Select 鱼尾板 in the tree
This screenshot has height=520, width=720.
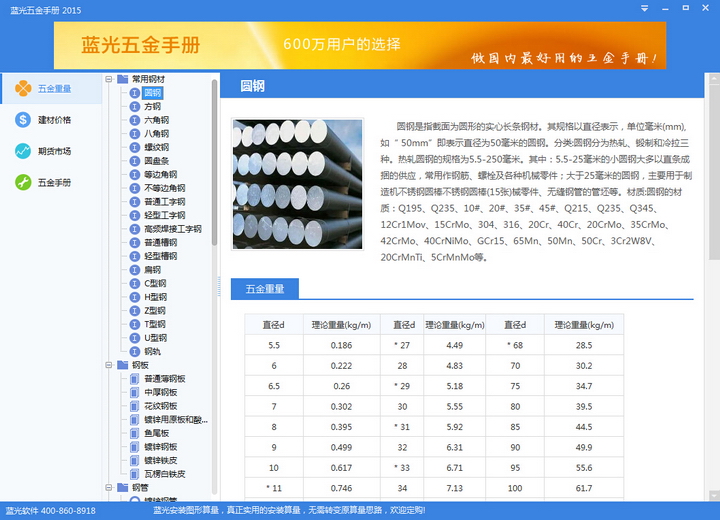point(157,433)
